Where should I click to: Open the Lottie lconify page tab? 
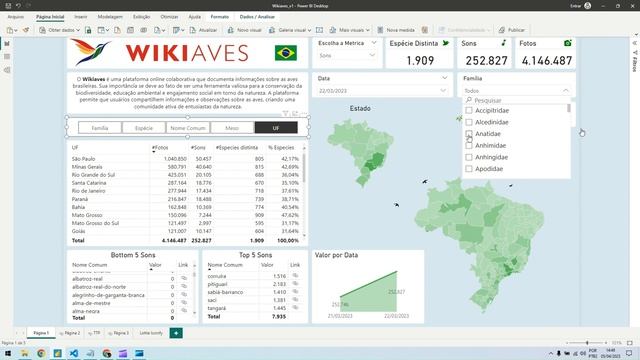(x=151, y=333)
